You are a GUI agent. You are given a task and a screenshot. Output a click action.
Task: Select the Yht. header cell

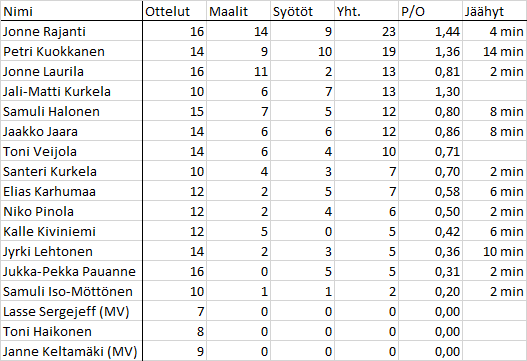point(366,11)
